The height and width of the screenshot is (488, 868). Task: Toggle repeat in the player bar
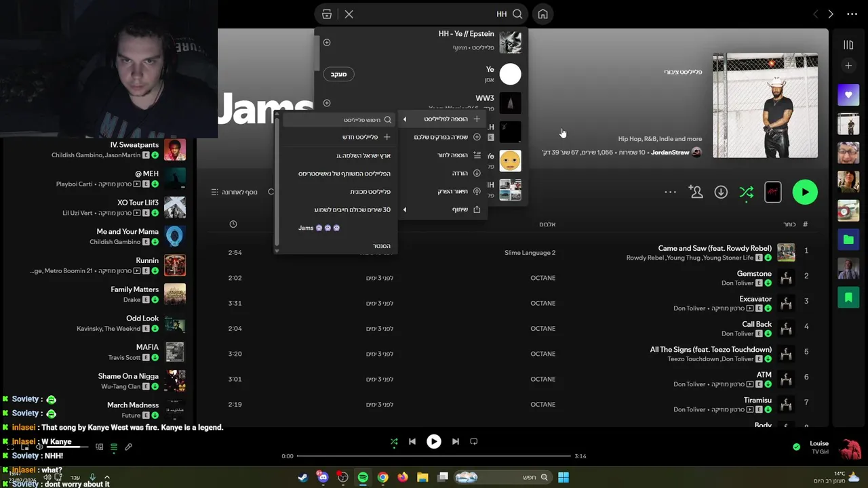(474, 442)
